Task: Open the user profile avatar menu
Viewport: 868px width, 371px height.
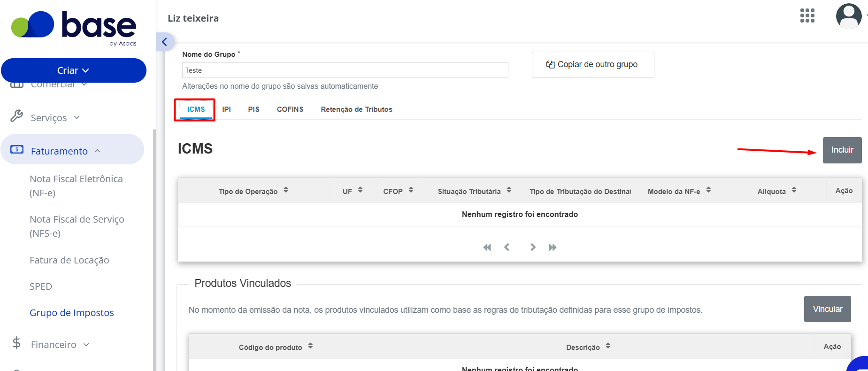Action: pyautogui.click(x=849, y=16)
